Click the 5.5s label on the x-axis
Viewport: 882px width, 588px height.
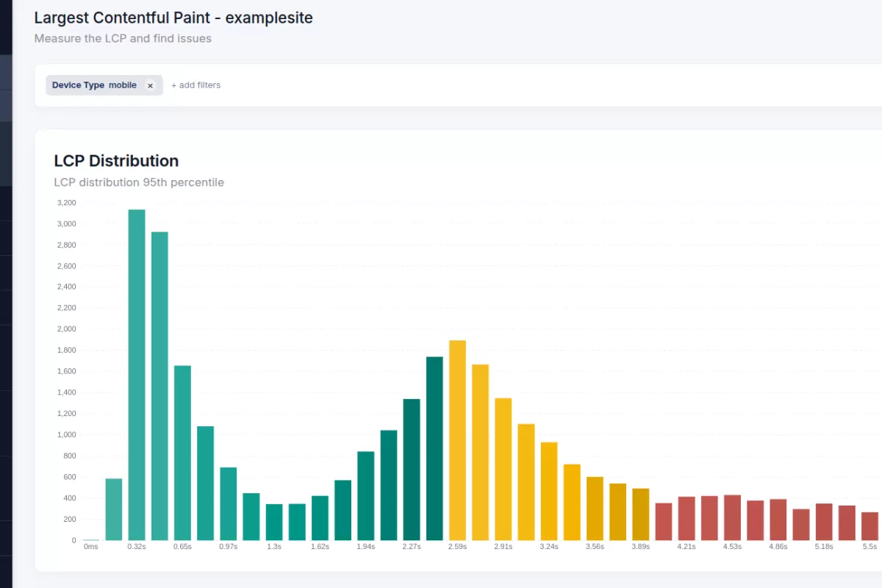click(869, 546)
